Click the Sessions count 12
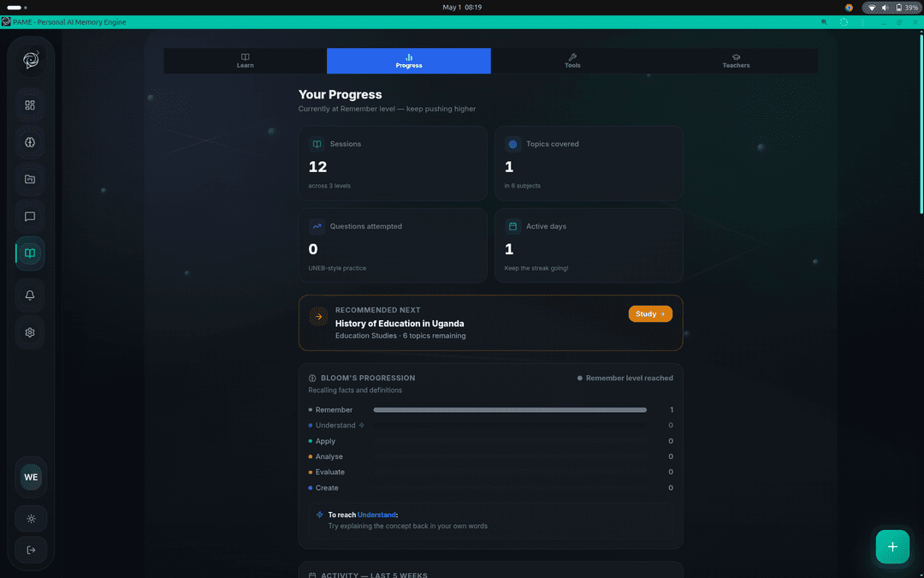 (317, 167)
